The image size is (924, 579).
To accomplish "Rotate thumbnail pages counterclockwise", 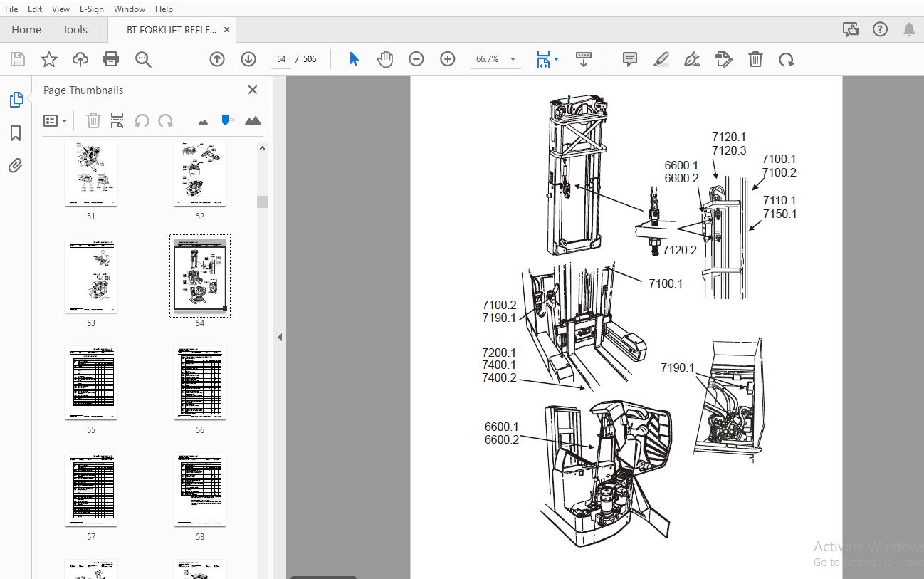I will pos(142,120).
